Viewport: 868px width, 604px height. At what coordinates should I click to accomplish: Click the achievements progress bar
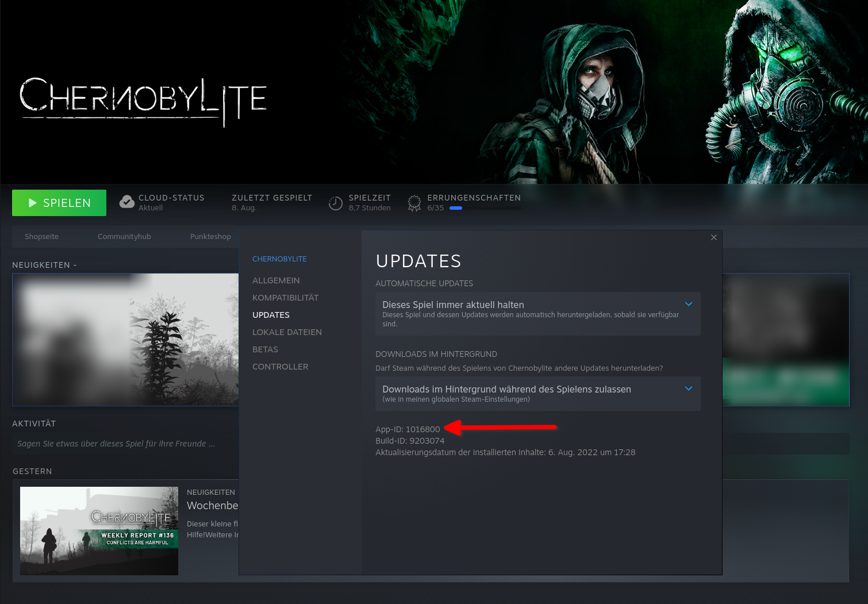tap(485, 208)
